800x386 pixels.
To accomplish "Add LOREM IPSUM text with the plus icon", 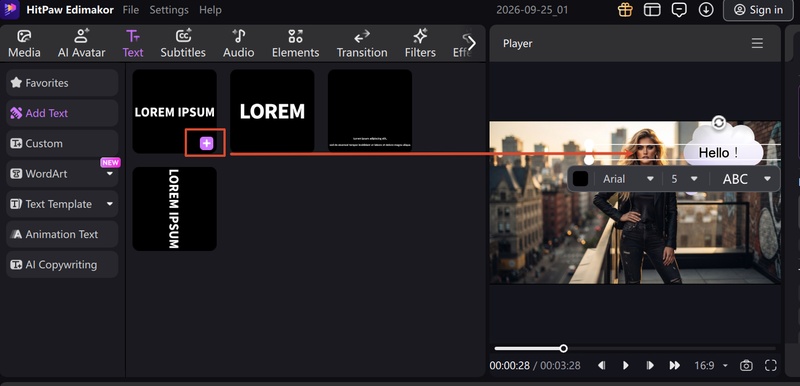I will click(206, 144).
